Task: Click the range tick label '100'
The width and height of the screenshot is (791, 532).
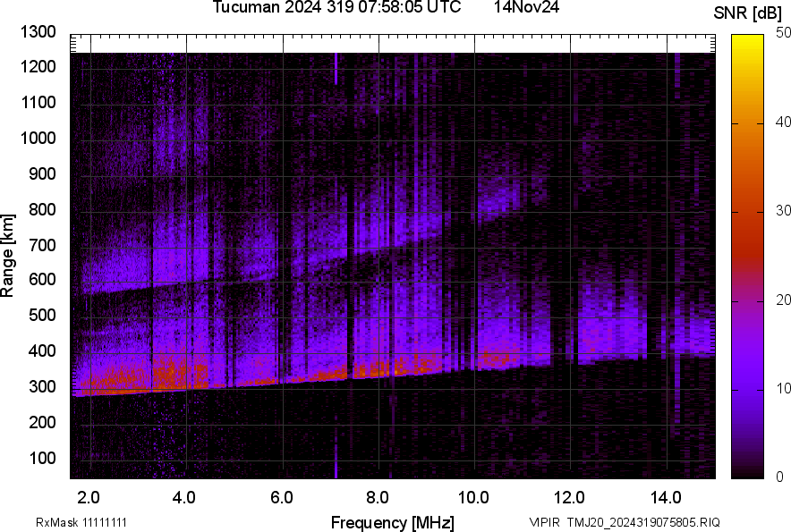Action: coord(42,458)
